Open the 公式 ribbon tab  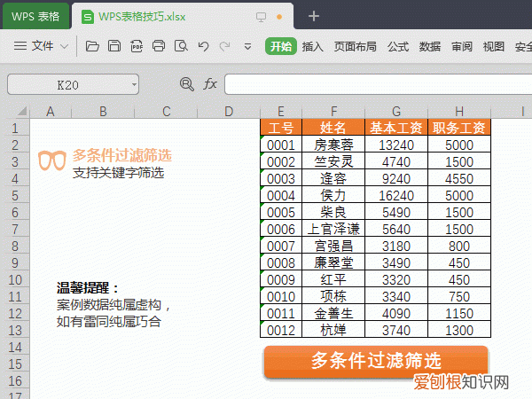(398, 46)
